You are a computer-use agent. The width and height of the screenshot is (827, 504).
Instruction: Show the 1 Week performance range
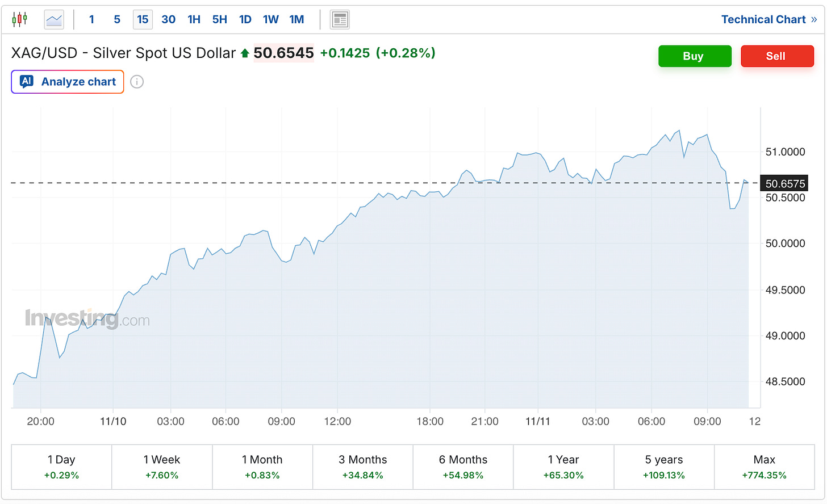point(162,467)
